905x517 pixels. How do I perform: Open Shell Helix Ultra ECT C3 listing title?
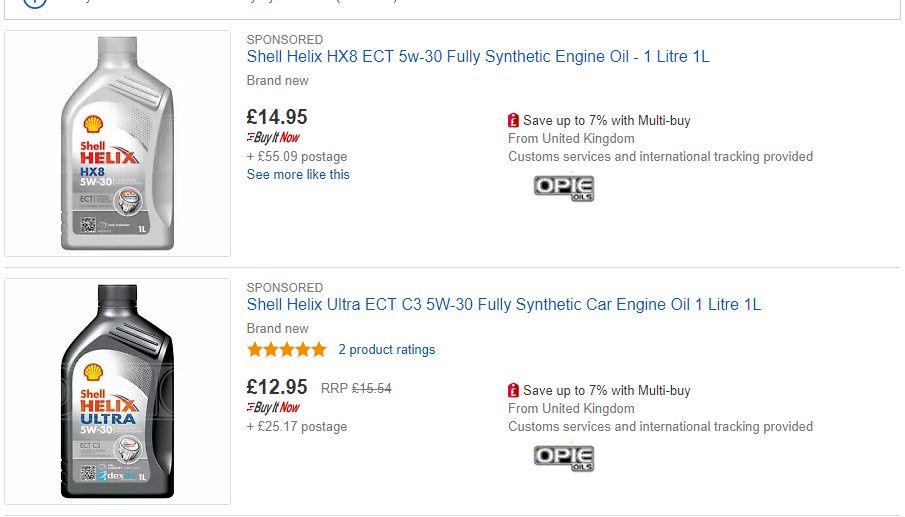[504, 305]
